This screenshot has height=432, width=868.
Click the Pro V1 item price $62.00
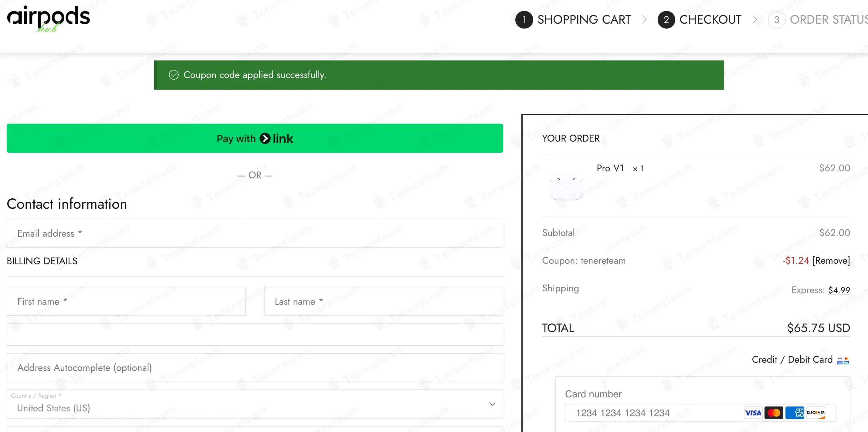click(x=835, y=168)
